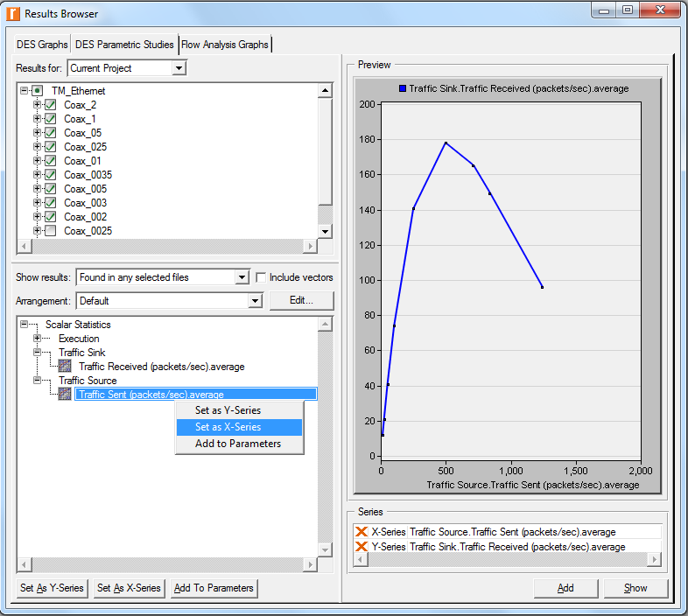Collapse the Traffic Sink node
The image size is (688, 616).
[38, 353]
